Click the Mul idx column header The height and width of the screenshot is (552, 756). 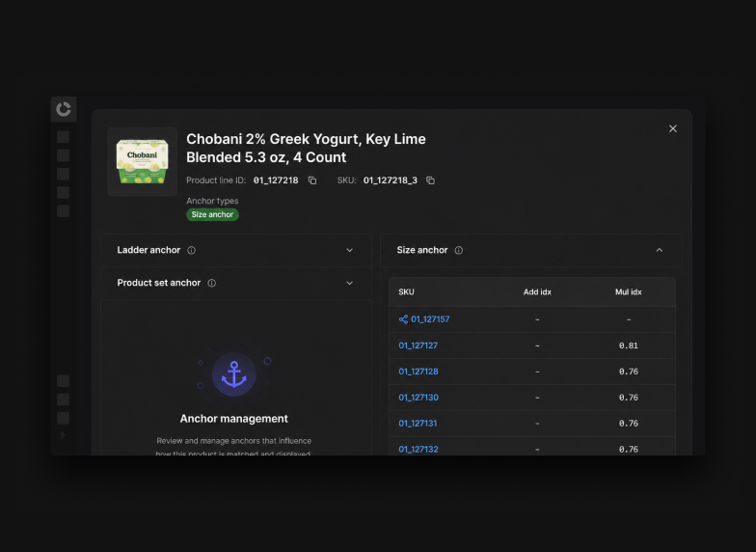click(x=629, y=291)
